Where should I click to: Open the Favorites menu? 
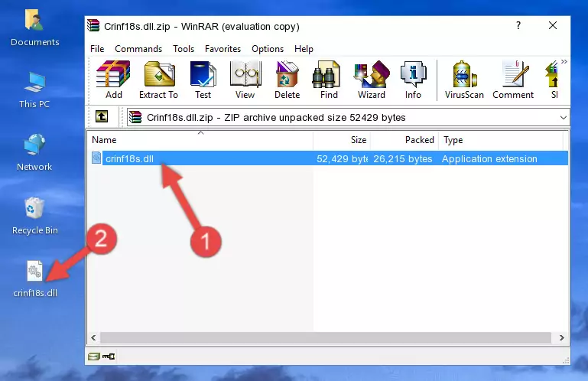point(223,49)
